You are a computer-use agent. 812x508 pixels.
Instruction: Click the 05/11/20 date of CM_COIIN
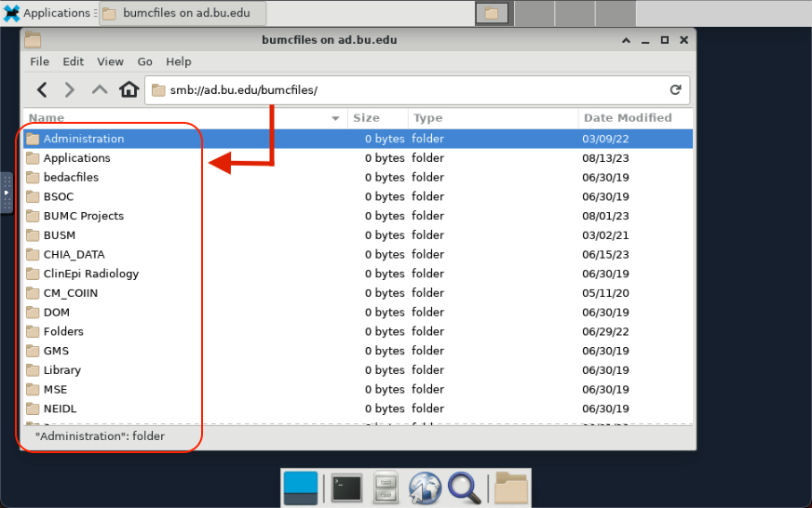[605, 293]
